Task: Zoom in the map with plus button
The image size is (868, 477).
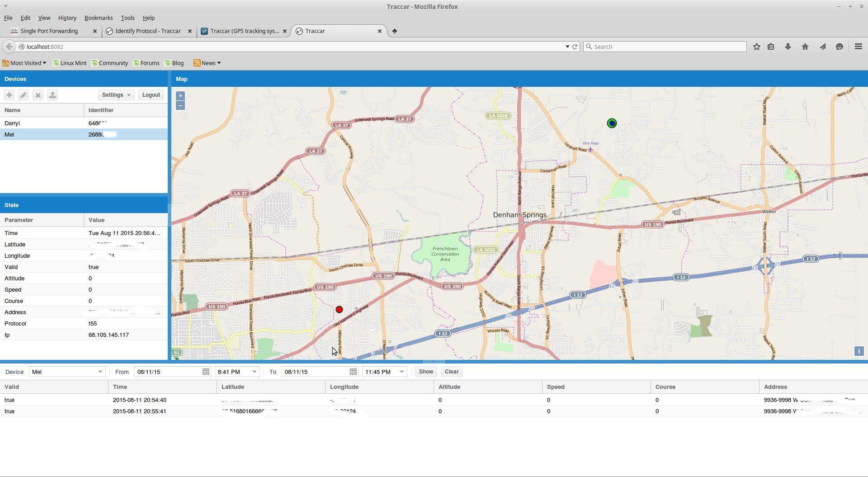Action: pos(180,96)
